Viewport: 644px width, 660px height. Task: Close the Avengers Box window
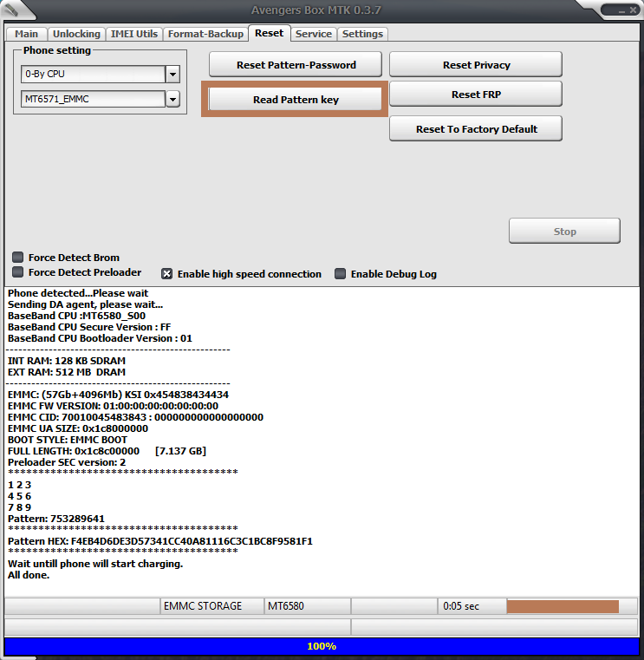633,10
